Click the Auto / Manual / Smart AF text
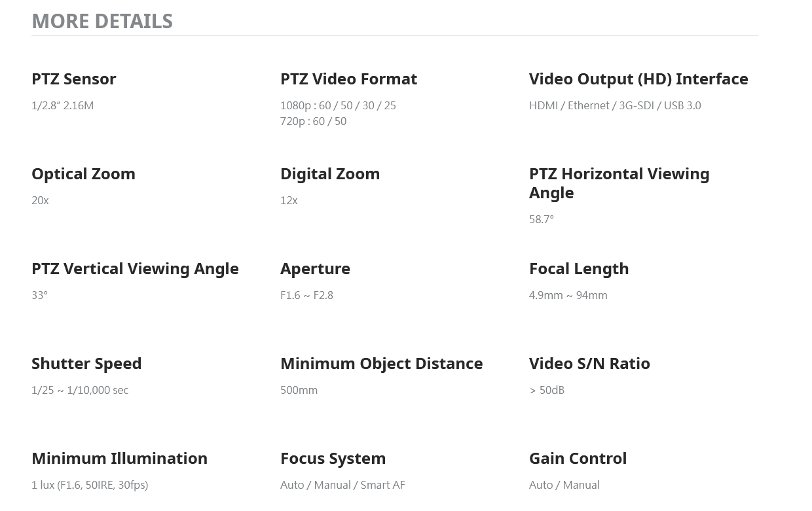This screenshot has height=511, width=812. 342,485
